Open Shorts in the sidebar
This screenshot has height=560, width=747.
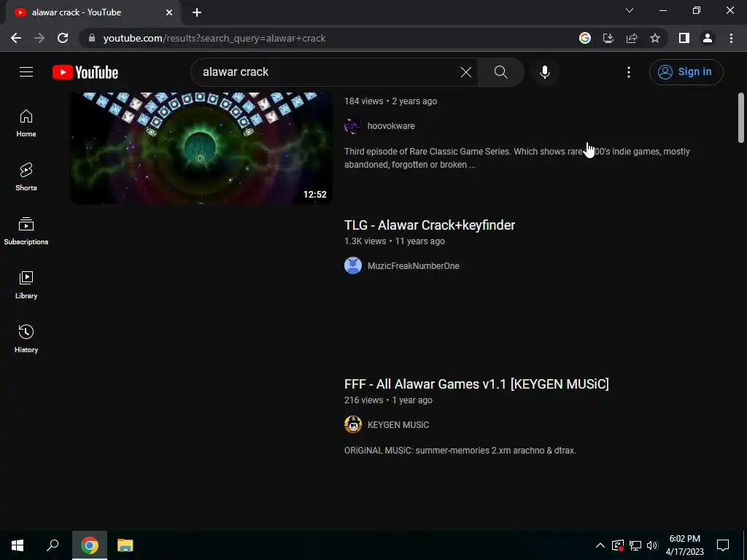[x=26, y=177]
